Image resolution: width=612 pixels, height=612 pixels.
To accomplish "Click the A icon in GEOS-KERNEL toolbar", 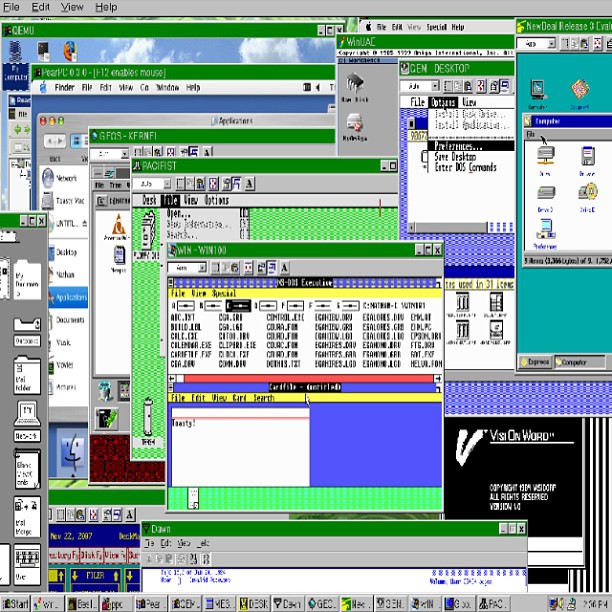I will click(207, 151).
